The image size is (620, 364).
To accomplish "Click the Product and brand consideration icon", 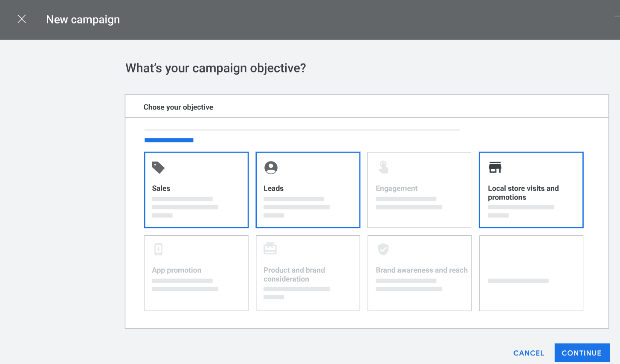I will (270, 248).
